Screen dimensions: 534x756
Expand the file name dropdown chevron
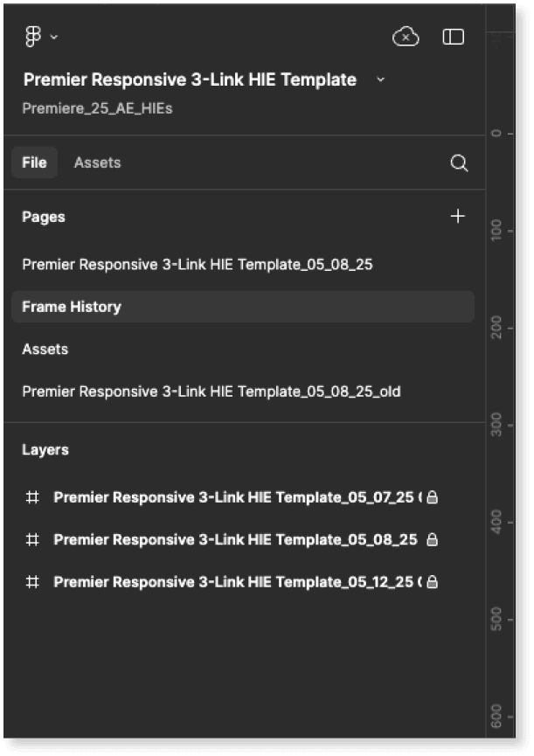point(380,80)
